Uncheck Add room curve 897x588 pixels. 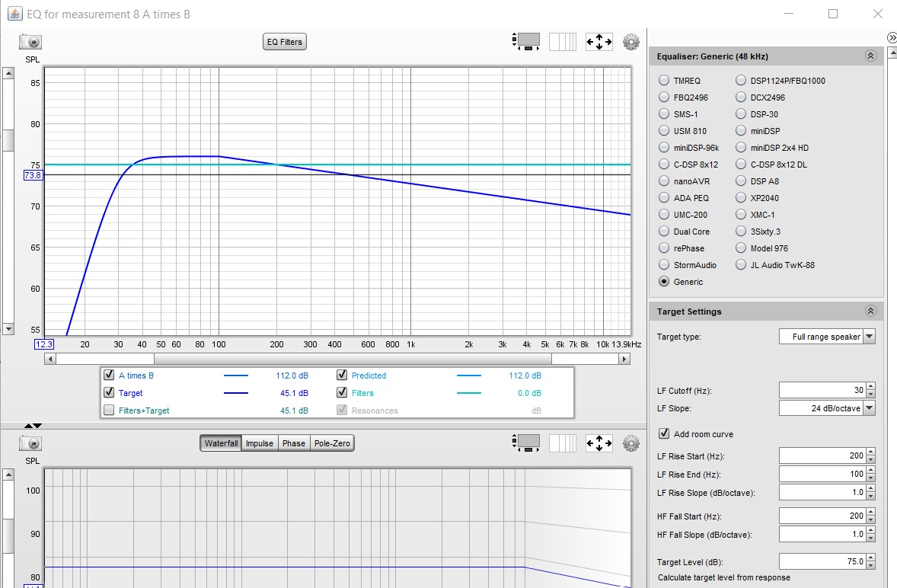pyautogui.click(x=663, y=433)
